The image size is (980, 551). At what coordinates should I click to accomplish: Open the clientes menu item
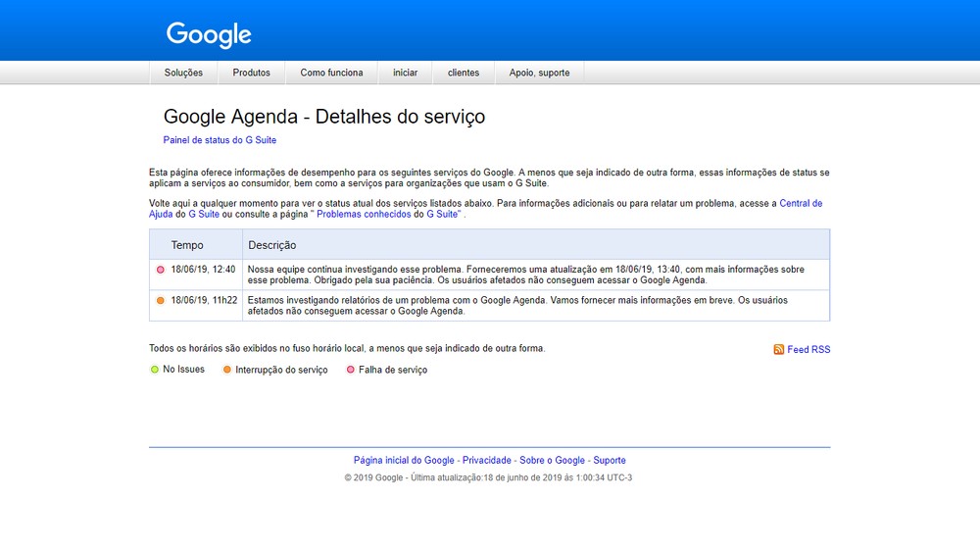point(464,73)
